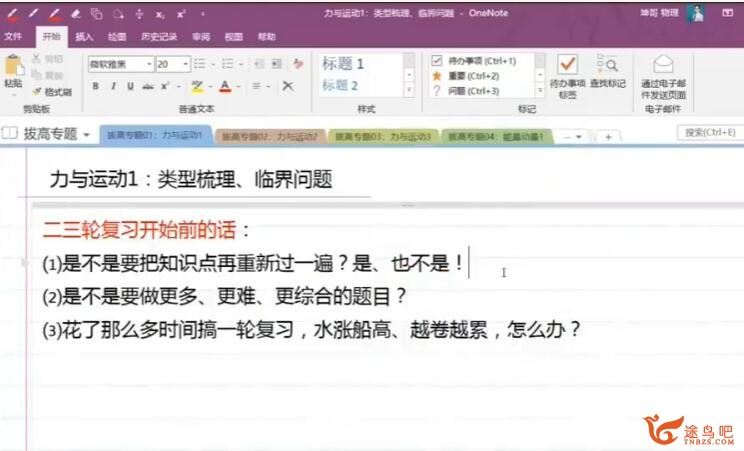The image size is (744, 451).
Task: Click the decrease indent icon
Action: [259, 64]
